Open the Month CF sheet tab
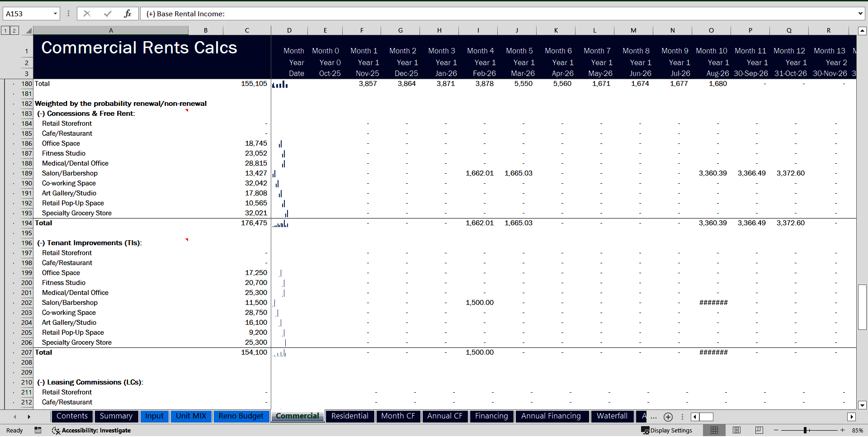Image resolution: width=868 pixels, height=437 pixels. (x=398, y=416)
